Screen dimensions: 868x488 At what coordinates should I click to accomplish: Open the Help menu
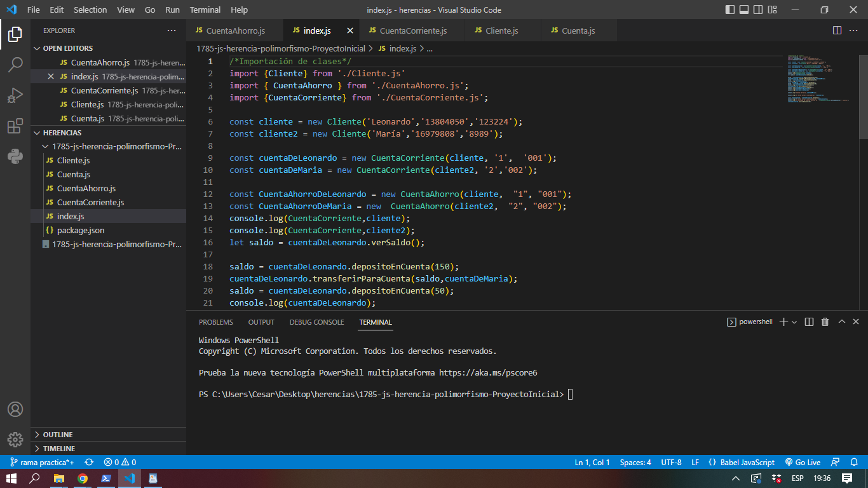click(x=240, y=10)
